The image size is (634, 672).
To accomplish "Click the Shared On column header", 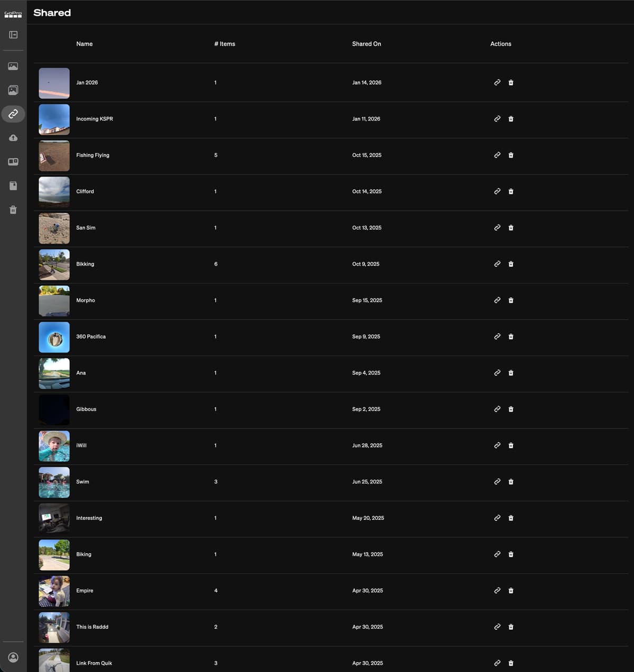I will point(367,44).
